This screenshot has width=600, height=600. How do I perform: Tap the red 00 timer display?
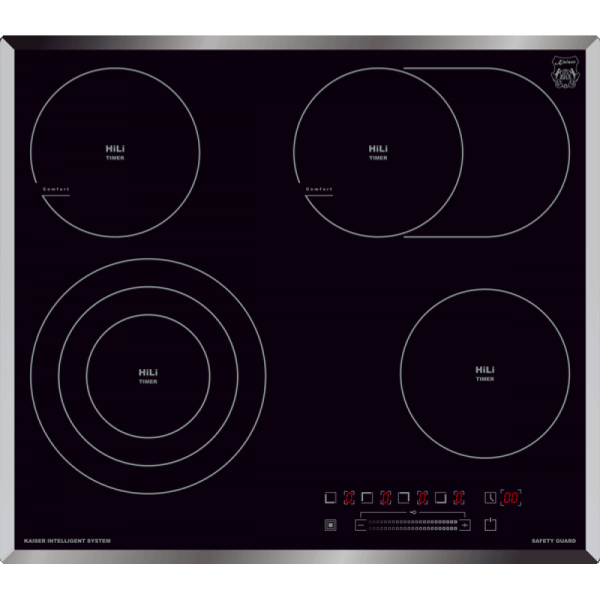pyautogui.click(x=511, y=498)
